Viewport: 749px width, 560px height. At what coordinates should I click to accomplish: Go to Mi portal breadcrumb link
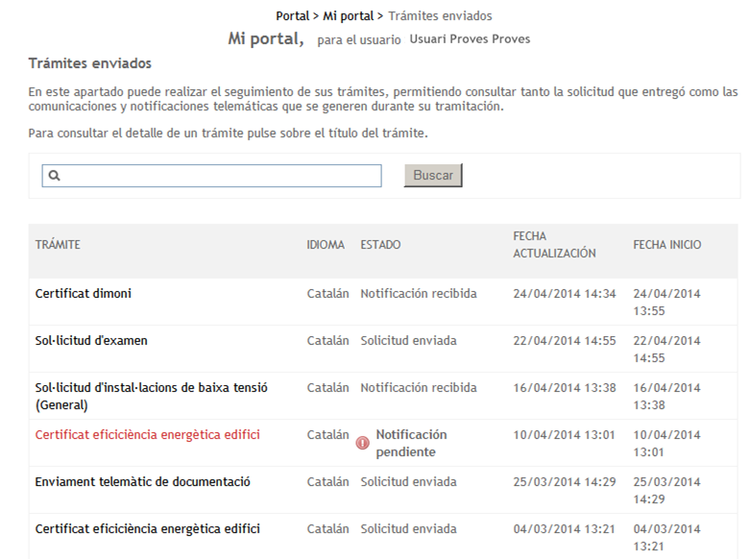click(x=348, y=16)
